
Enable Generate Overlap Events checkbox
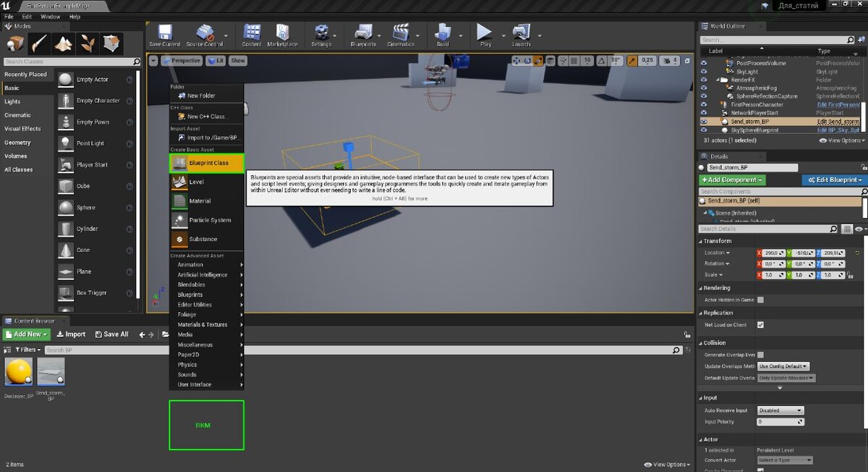point(760,355)
